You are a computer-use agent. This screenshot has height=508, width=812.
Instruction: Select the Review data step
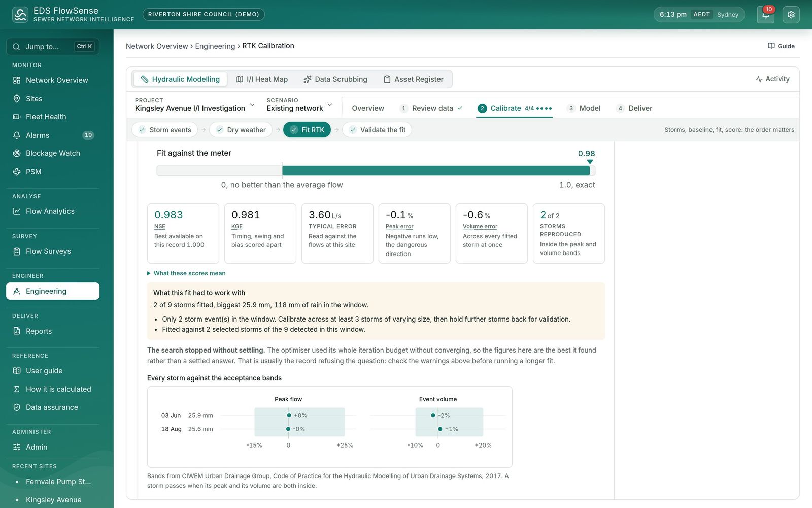431,108
